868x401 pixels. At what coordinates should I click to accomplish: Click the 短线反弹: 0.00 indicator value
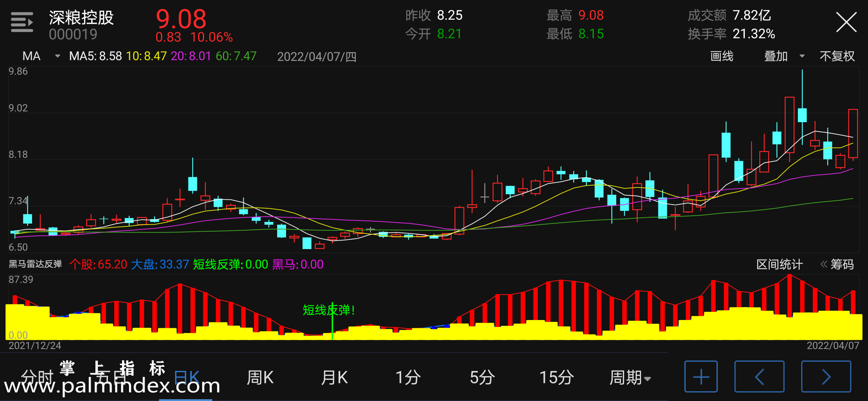(x=230, y=264)
